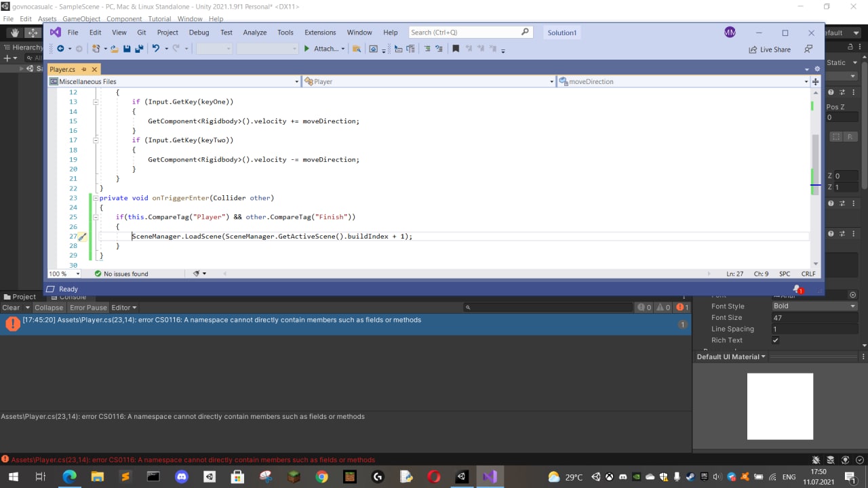The height and width of the screenshot is (488, 868).
Task: Click the Undo arrow icon
Action: click(x=156, y=49)
